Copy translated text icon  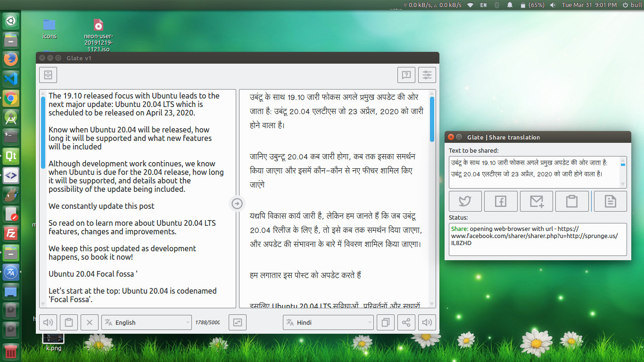click(x=385, y=322)
